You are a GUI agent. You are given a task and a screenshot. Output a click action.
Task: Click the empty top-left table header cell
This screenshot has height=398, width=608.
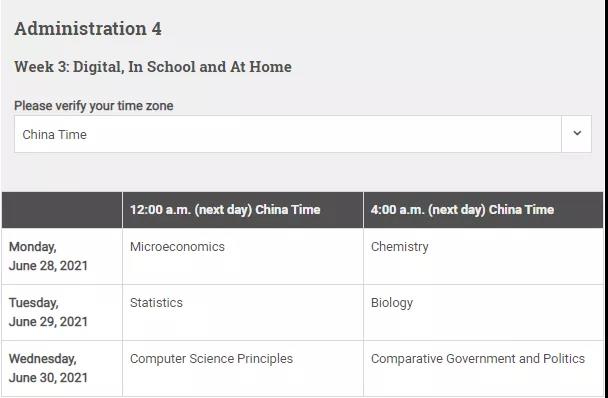[62, 210]
